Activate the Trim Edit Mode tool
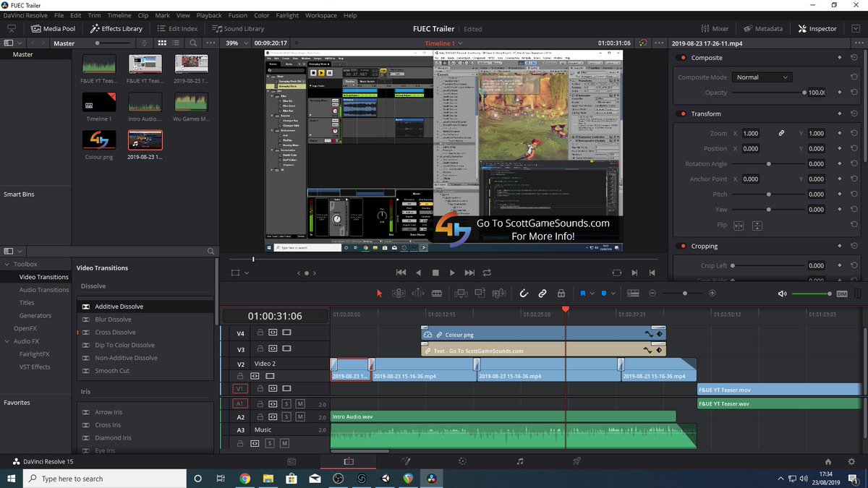Image resolution: width=868 pixels, height=488 pixels. tap(399, 293)
